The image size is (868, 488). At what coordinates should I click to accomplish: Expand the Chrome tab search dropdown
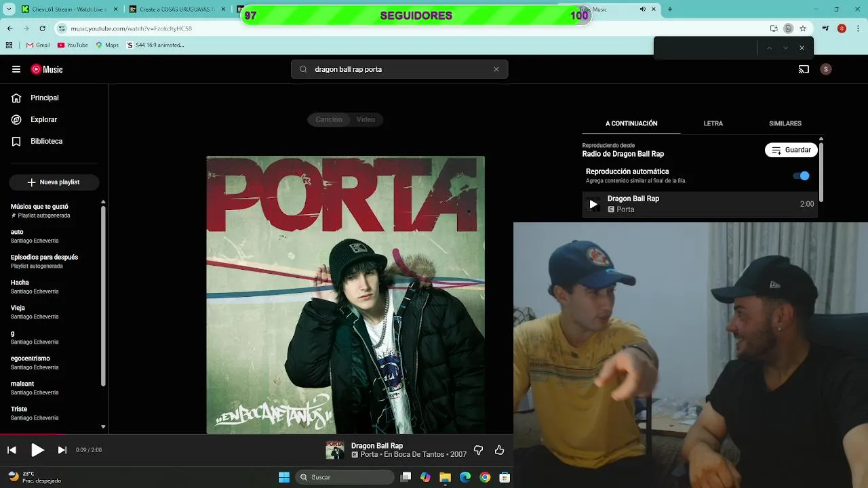point(8,9)
